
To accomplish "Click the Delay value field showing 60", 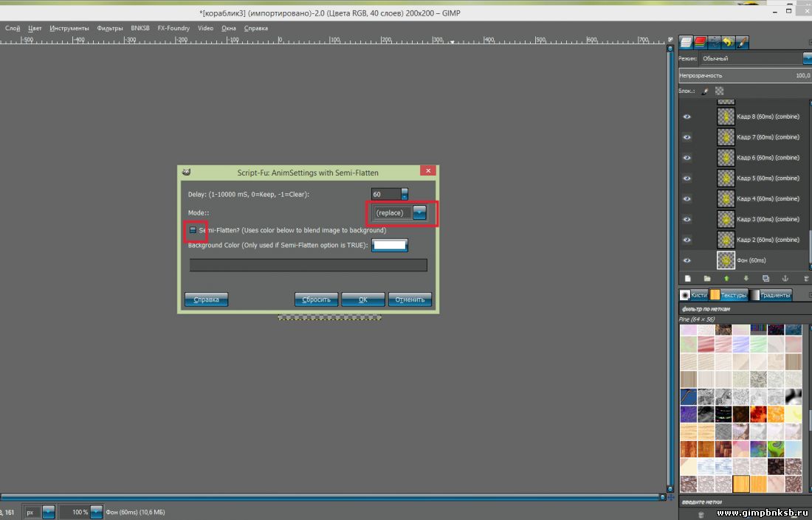I will [x=386, y=194].
